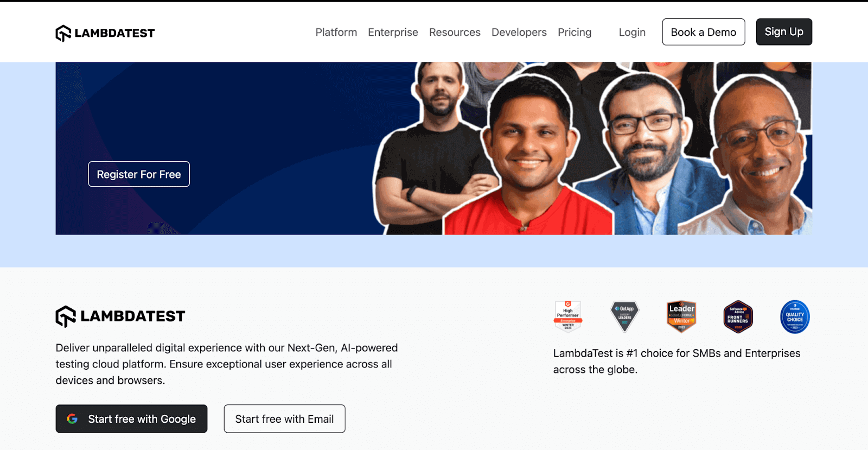The height and width of the screenshot is (450, 868).
Task: Click Start free with Google
Action: click(131, 419)
